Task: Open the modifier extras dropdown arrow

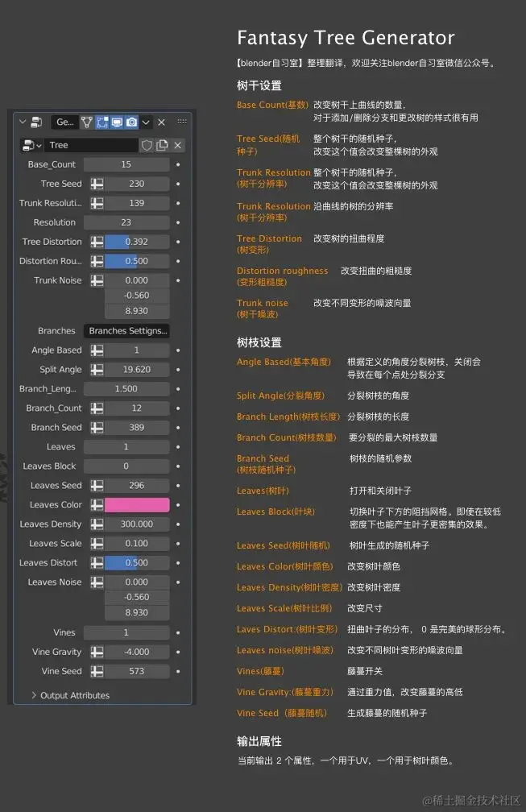Action: 146,122
